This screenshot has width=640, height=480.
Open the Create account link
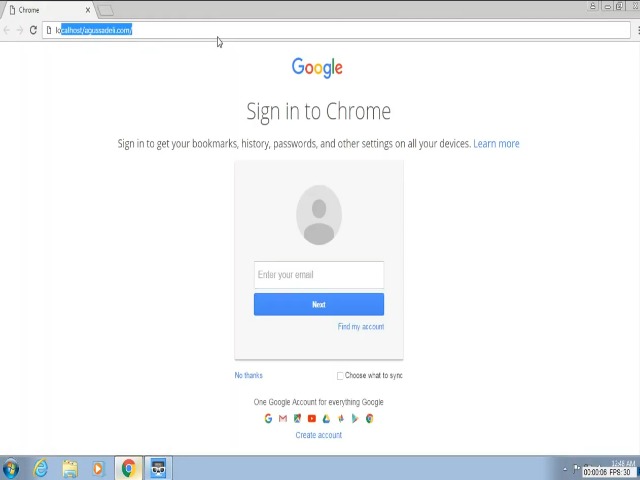pyautogui.click(x=319, y=435)
